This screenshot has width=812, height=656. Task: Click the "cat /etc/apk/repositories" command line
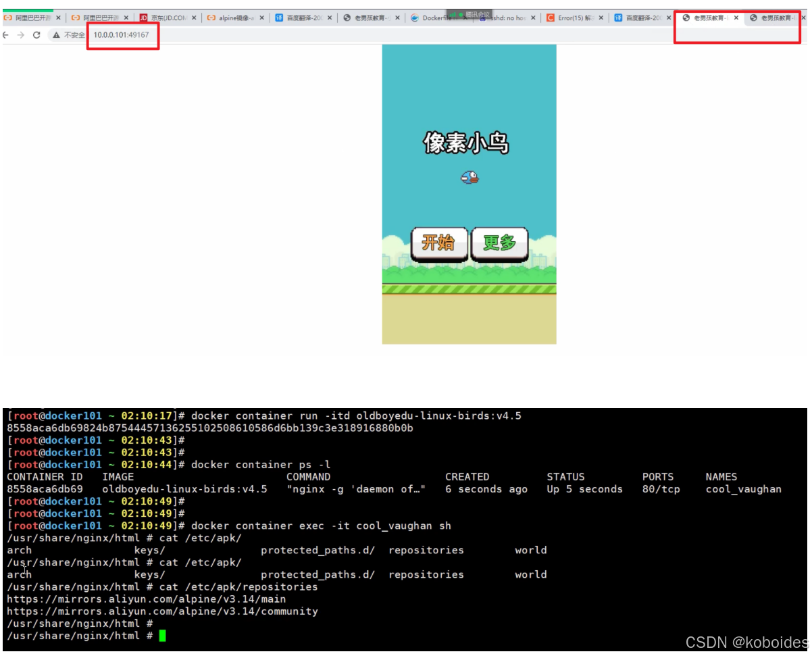[x=238, y=587]
